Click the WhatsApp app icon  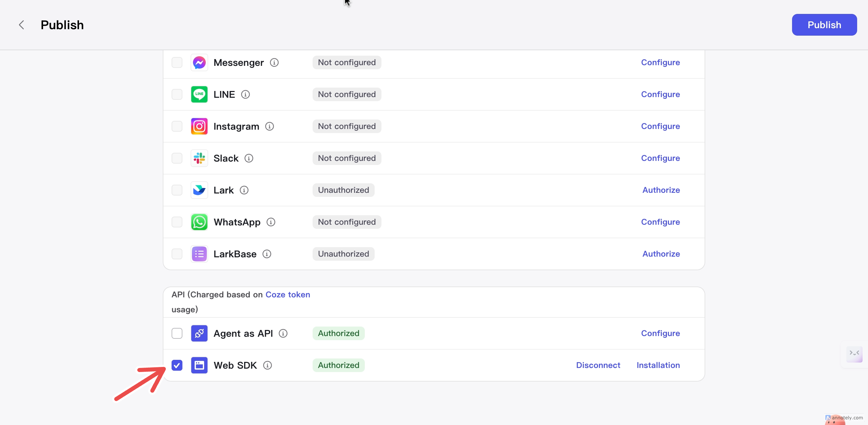pyautogui.click(x=199, y=222)
